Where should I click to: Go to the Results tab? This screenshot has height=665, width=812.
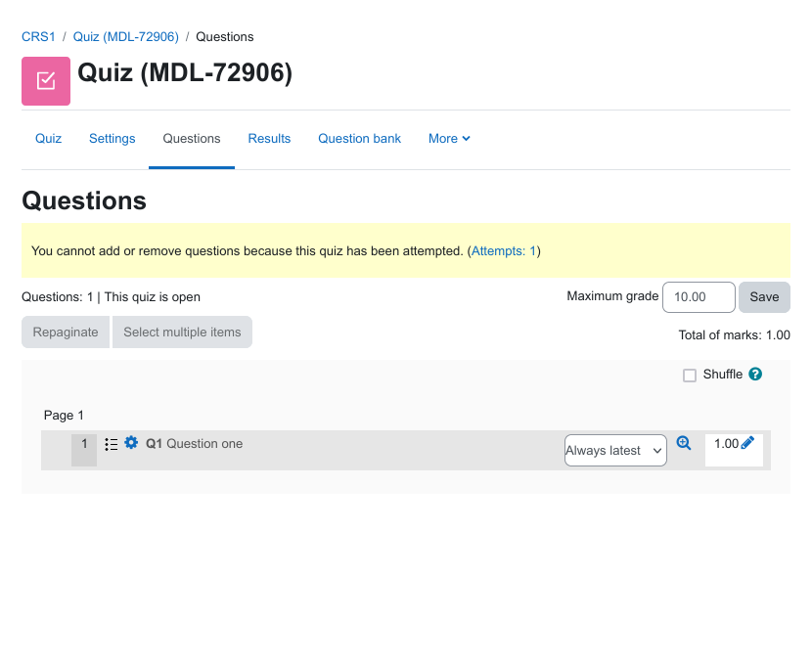(x=269, y=139)
